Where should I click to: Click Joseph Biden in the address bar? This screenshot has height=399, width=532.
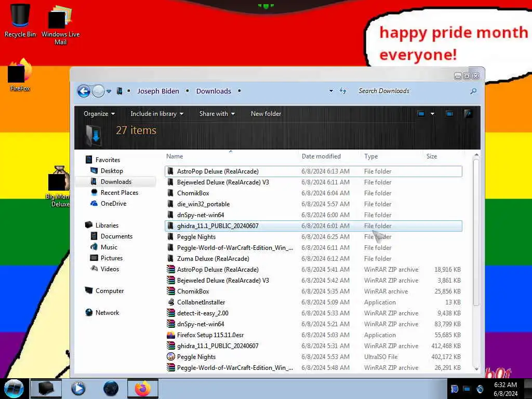(x=158, y=91)
